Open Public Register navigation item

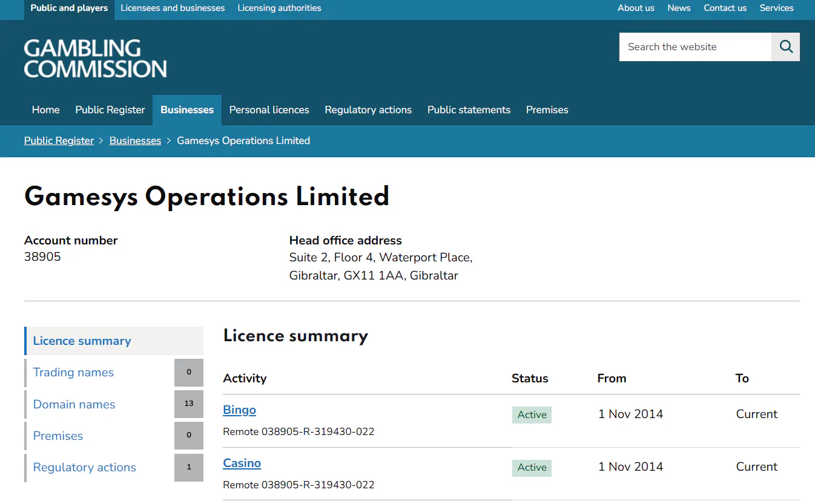tap(110, 110)
